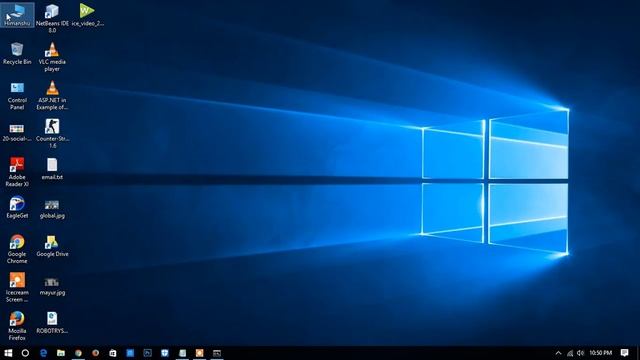Select the email.txt file on desktop
Viewport: 640px width, 360px height.
pos(52,169)
